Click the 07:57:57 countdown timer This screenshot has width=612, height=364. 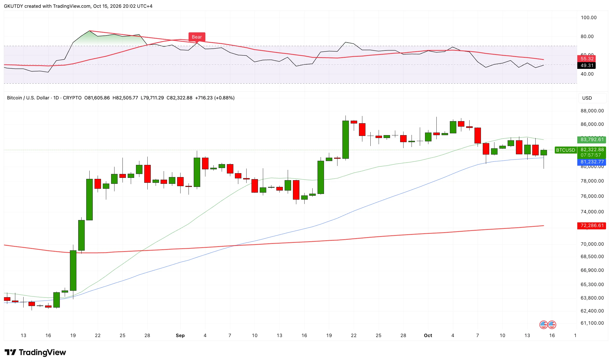pos(591,155)
